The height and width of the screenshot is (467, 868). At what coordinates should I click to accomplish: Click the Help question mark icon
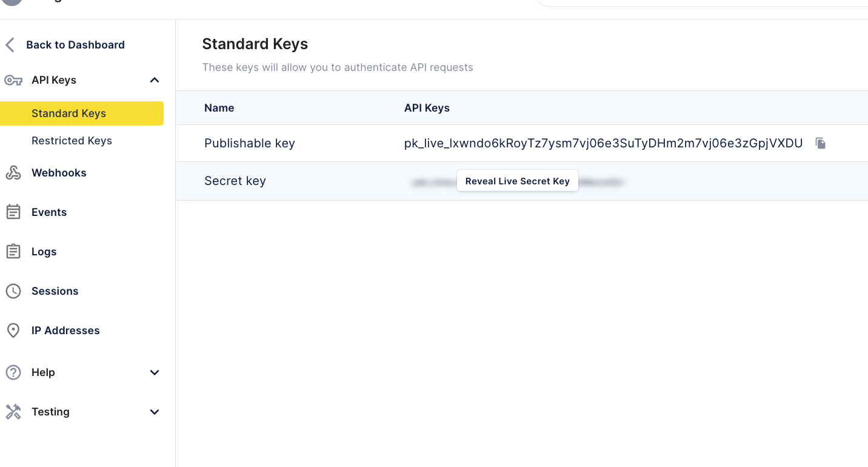click(13, 372)
